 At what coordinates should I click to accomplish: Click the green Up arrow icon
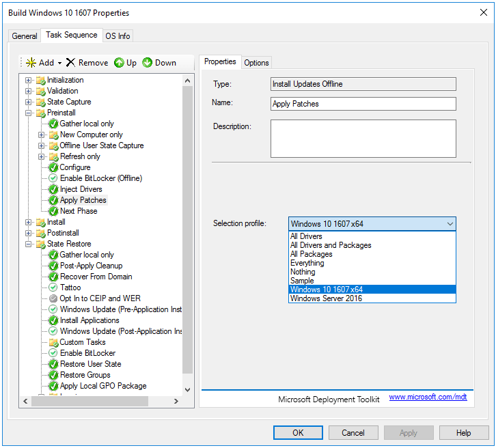click(x=119, y=63)
